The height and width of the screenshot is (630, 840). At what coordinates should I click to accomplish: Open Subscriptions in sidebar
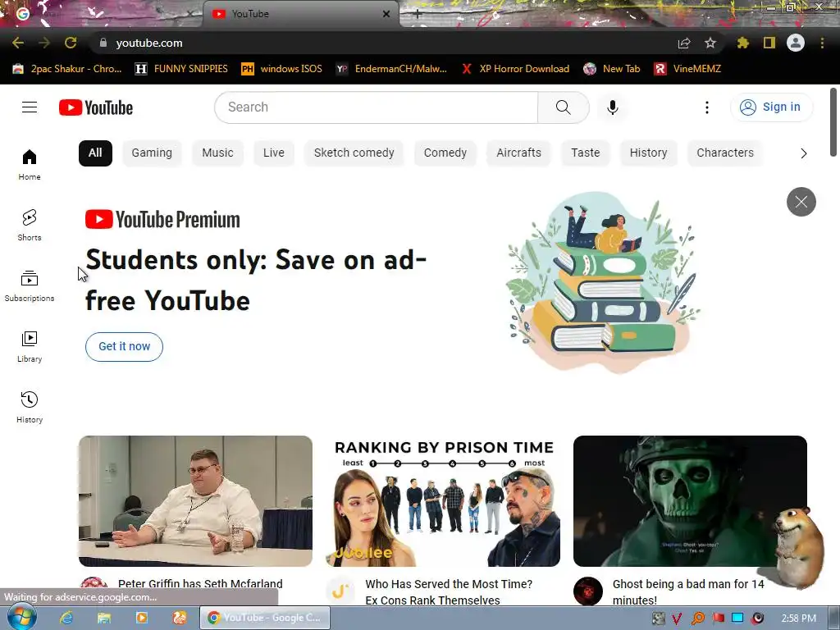coord(30,285)
